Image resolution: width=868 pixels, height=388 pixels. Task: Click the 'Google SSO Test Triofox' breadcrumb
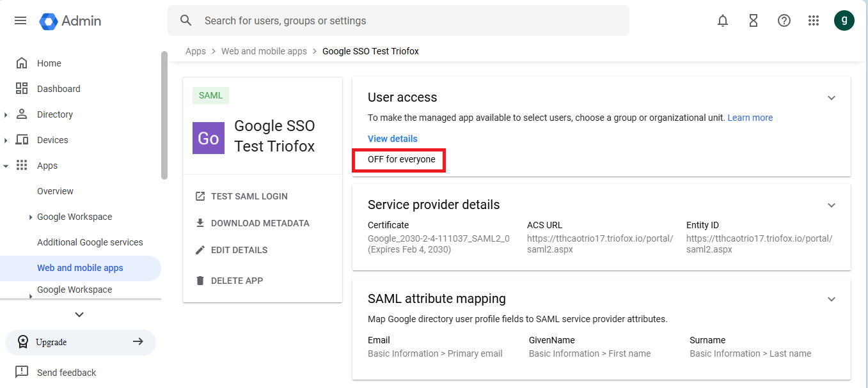coord(370,51)
